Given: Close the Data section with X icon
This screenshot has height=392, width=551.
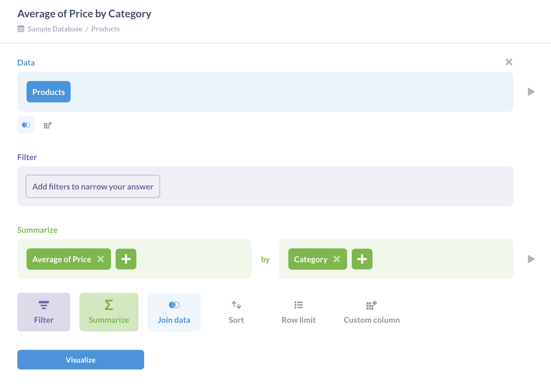Looking at the screenshot, I should tap(509, 62).
